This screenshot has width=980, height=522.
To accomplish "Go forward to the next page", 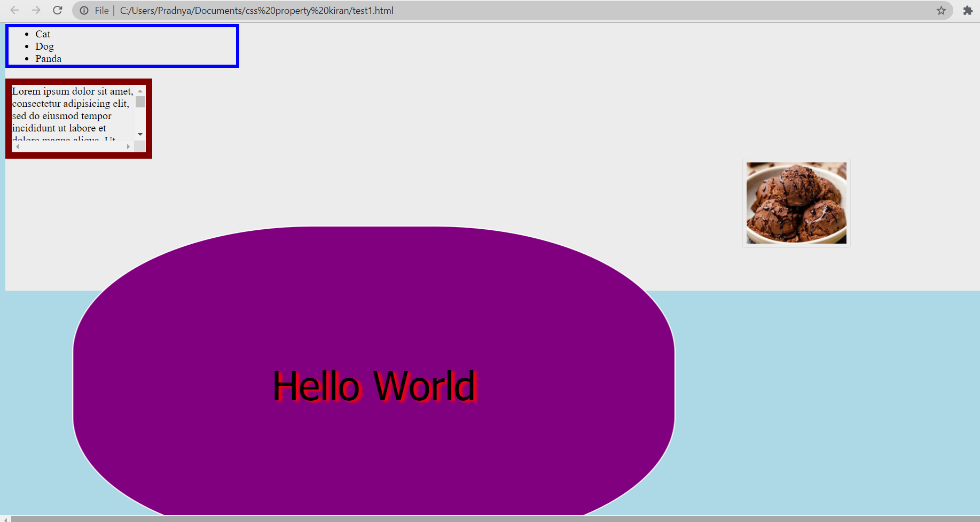I will click(36, 10).
